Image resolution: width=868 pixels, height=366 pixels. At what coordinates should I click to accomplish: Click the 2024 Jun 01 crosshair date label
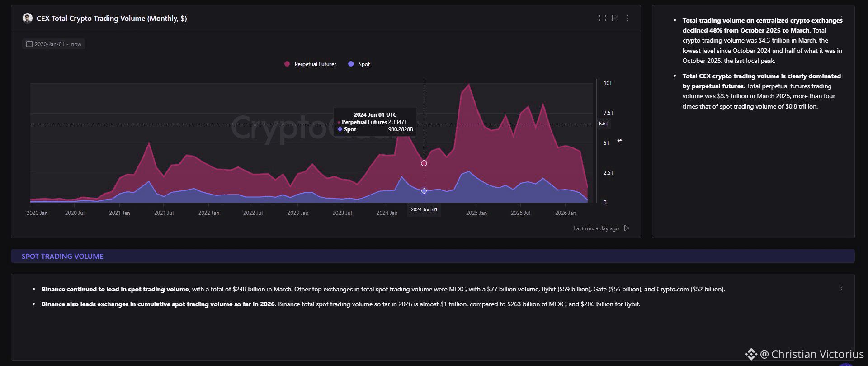[x=424, y=209]
